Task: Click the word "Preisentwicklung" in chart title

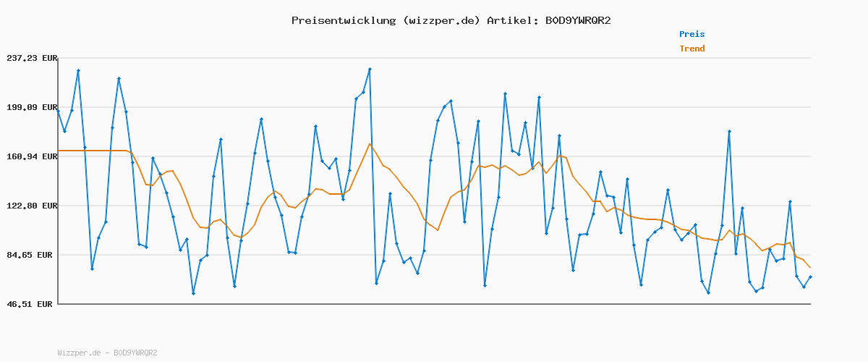Action: coord(344,20)
